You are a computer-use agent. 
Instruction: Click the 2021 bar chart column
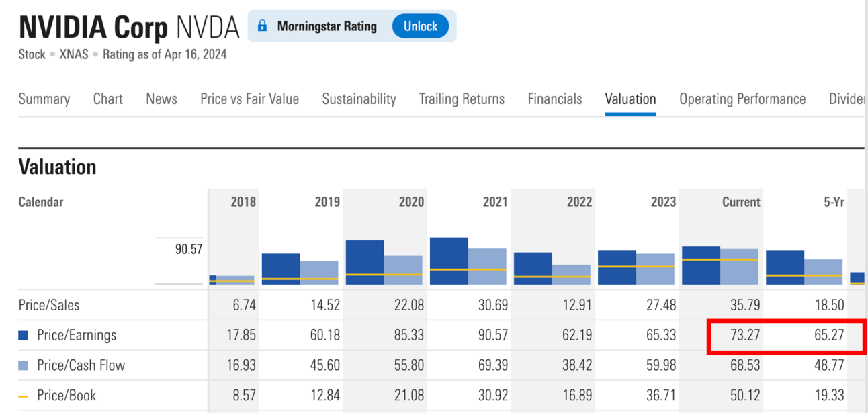[468, 261]
